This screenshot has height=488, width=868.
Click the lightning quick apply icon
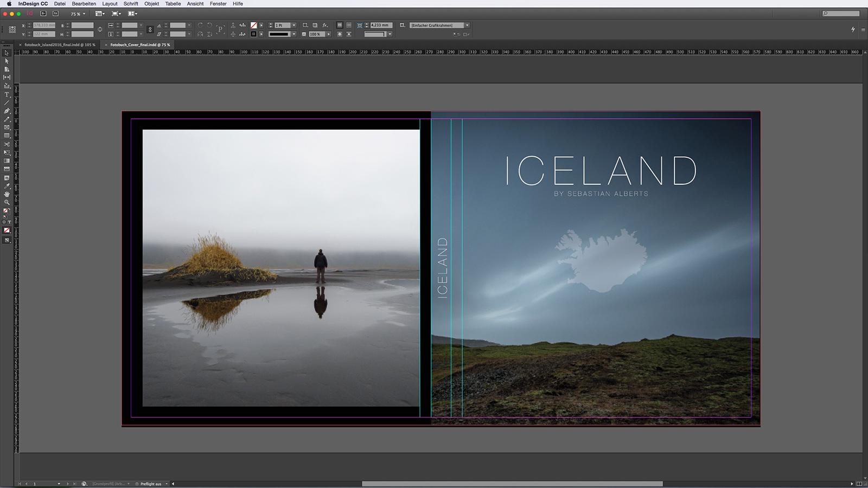point(853,29)
